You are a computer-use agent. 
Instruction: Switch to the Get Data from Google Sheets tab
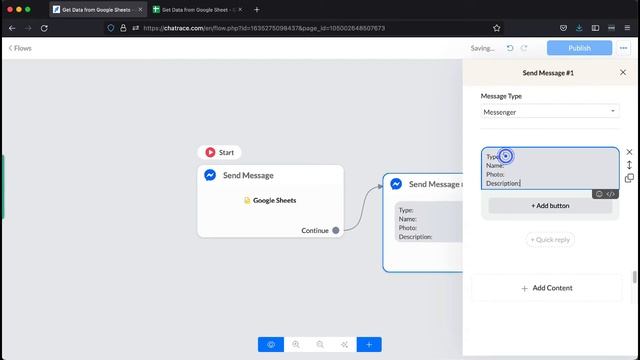click(97, 9)
